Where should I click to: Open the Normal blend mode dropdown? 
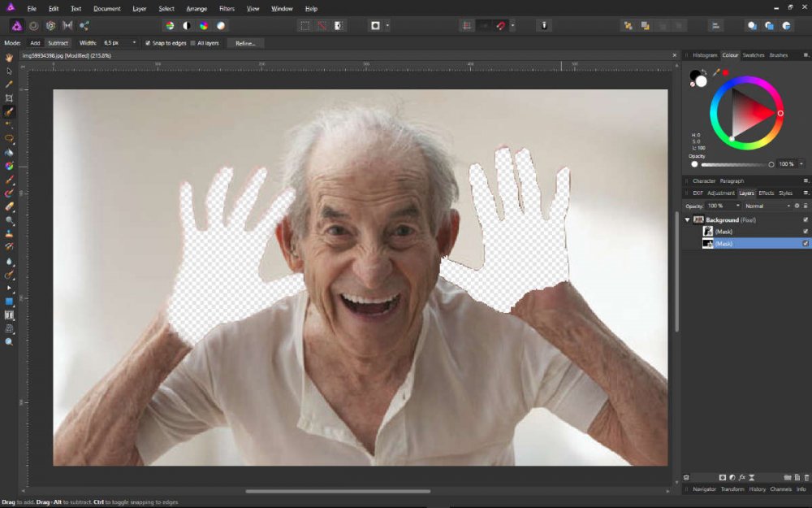[x=767, y=206]
